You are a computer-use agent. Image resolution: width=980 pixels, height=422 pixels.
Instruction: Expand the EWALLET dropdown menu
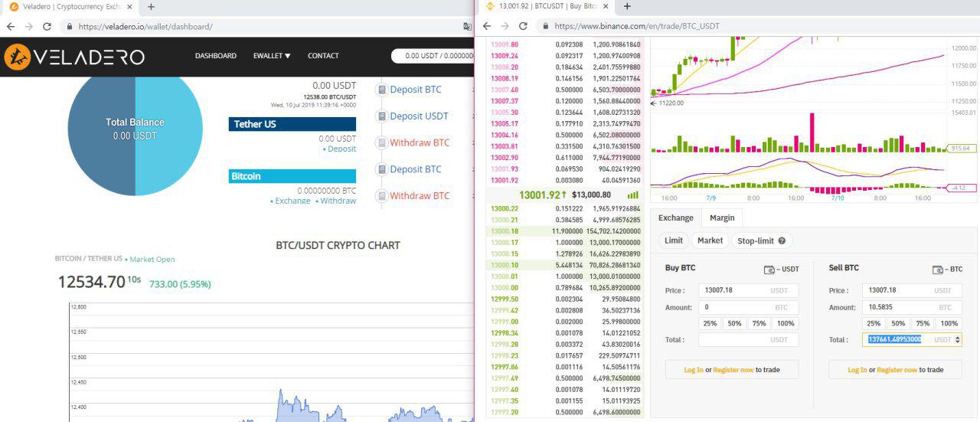(x=272, y=56)
